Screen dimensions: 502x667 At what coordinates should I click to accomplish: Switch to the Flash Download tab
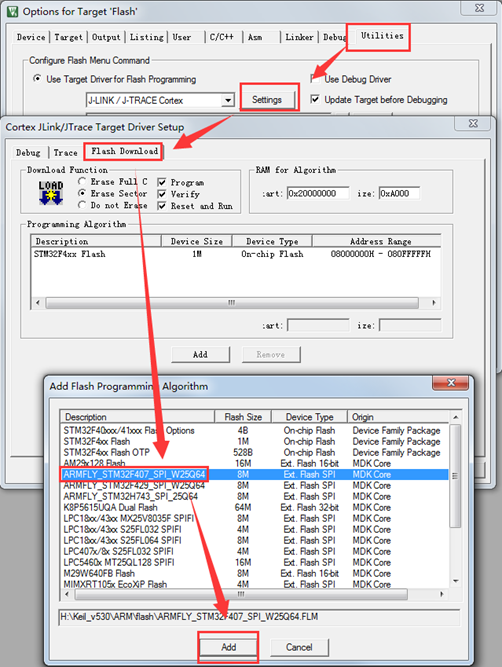pos(124,151)
